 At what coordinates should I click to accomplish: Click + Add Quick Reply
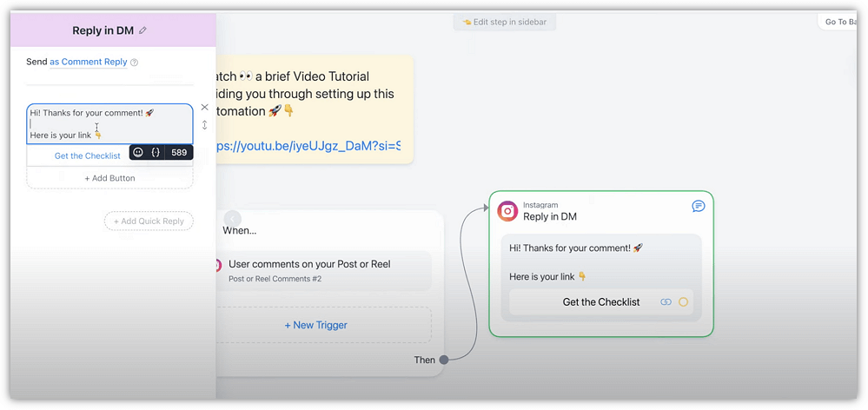pos(149,222)
